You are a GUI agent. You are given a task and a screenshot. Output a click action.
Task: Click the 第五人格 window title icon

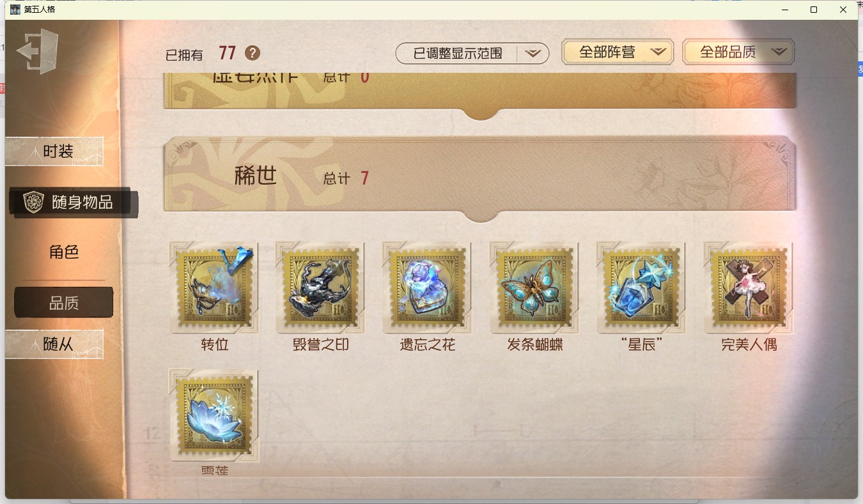[x=15, y=9]
